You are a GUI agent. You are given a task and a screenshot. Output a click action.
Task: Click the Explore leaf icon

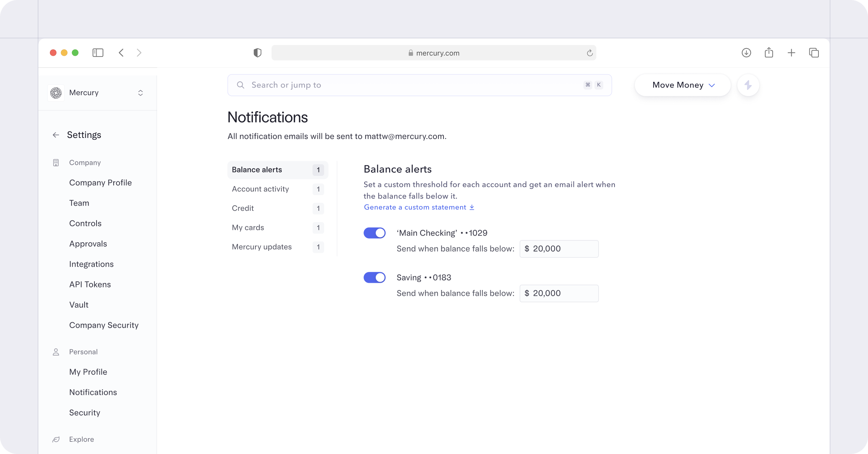56,440
